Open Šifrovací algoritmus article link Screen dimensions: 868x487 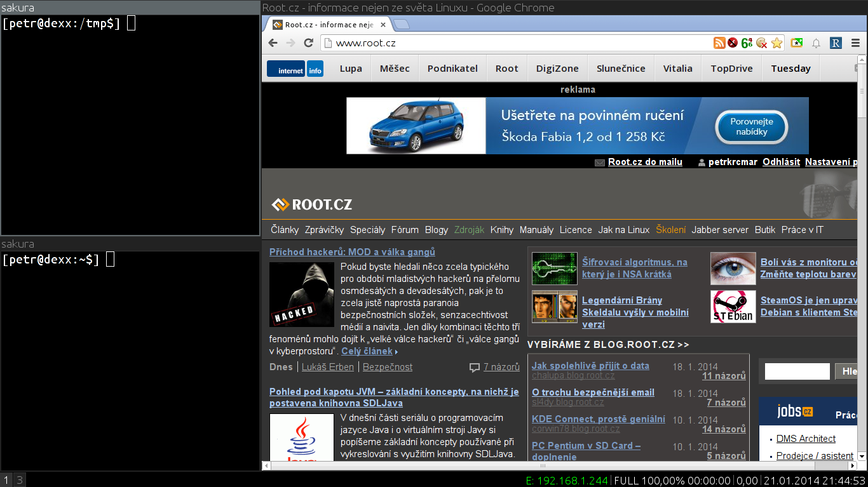635,268
